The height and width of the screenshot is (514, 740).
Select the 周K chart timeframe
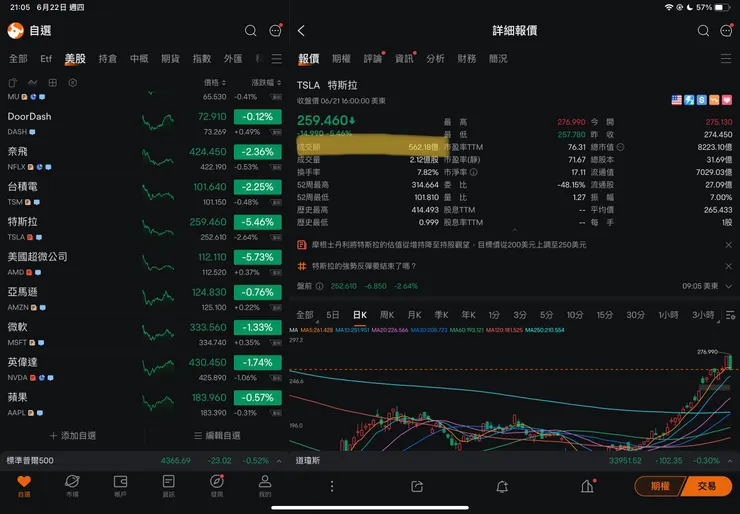click(387, 315)
